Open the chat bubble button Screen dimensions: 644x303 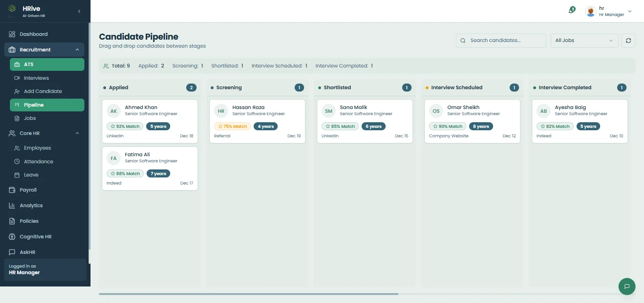[x=627, y=286]
